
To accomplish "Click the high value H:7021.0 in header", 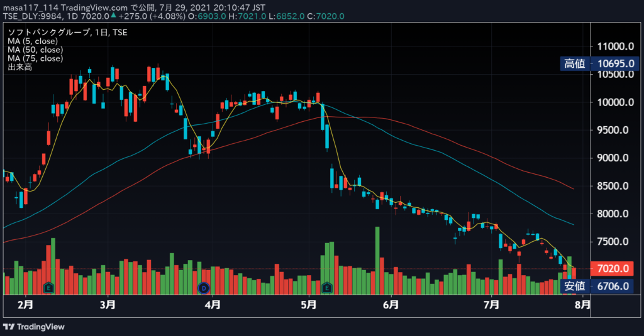I will tap(247, 16).
